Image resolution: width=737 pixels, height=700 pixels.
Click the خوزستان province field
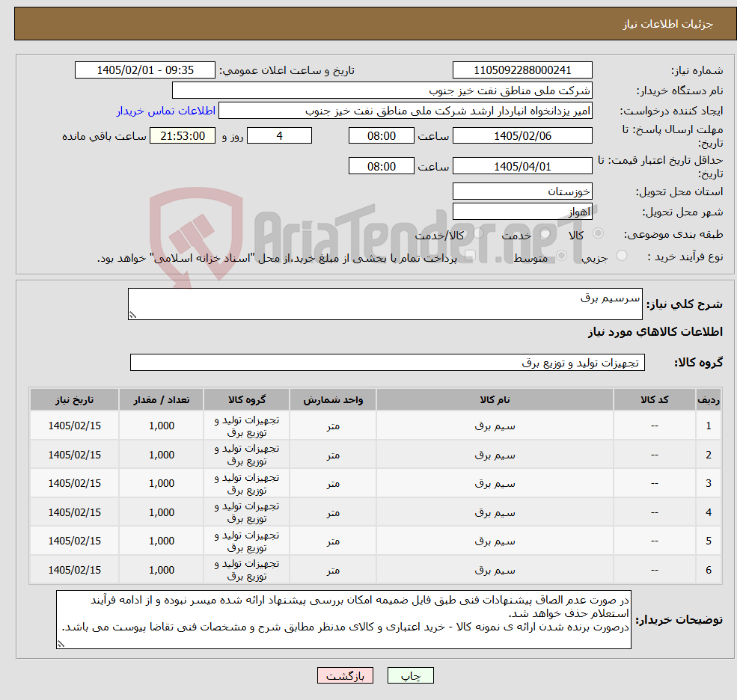(x=522, y=191)
